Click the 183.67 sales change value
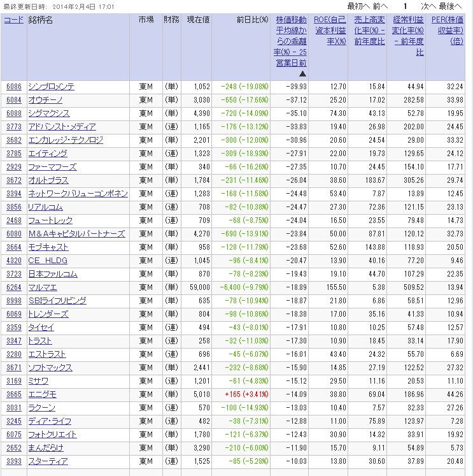 (x=375, y=180)
